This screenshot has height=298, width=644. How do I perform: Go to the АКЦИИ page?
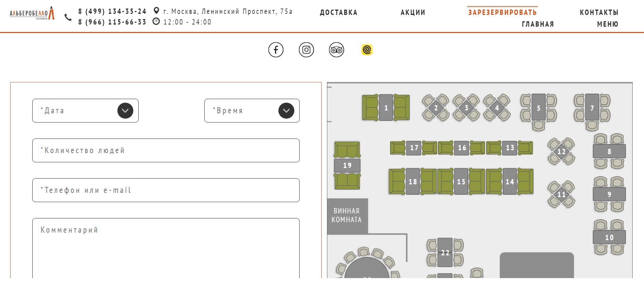tap(413, 12)
